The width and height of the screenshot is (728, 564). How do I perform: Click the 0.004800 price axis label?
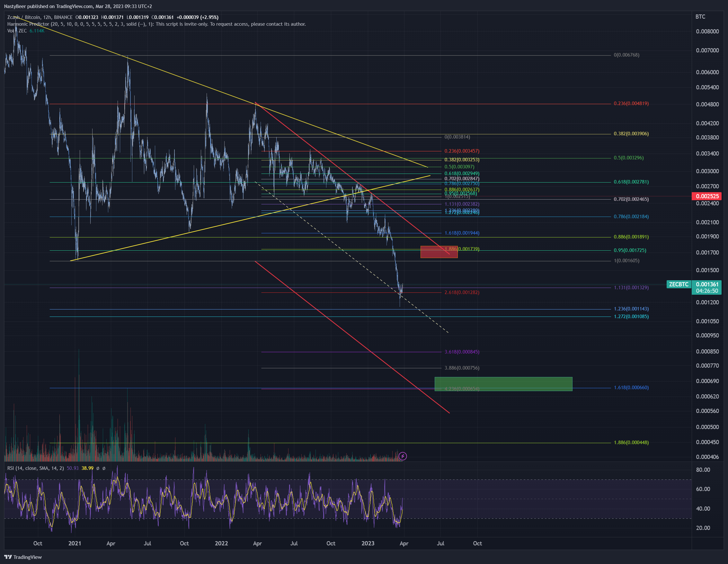tap(707, 104)
